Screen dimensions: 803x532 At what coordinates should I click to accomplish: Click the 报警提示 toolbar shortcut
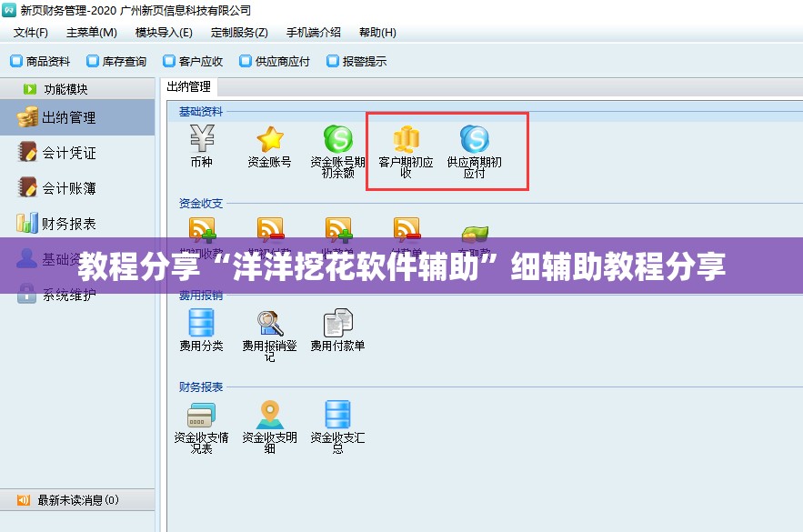point(356,62)
